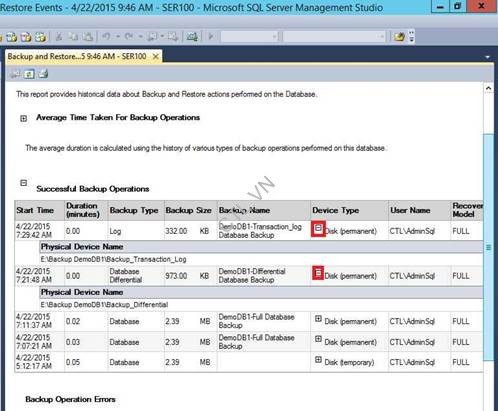Click the DemoDB1-Transaction_log Database Backup name
The width and height of the screenshot is (498, 411).
[260, 231]
